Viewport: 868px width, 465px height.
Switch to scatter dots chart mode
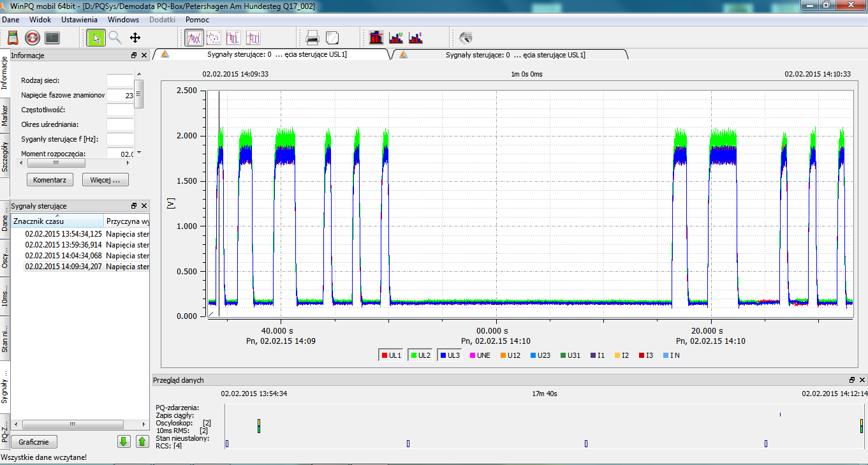[214, 38]
